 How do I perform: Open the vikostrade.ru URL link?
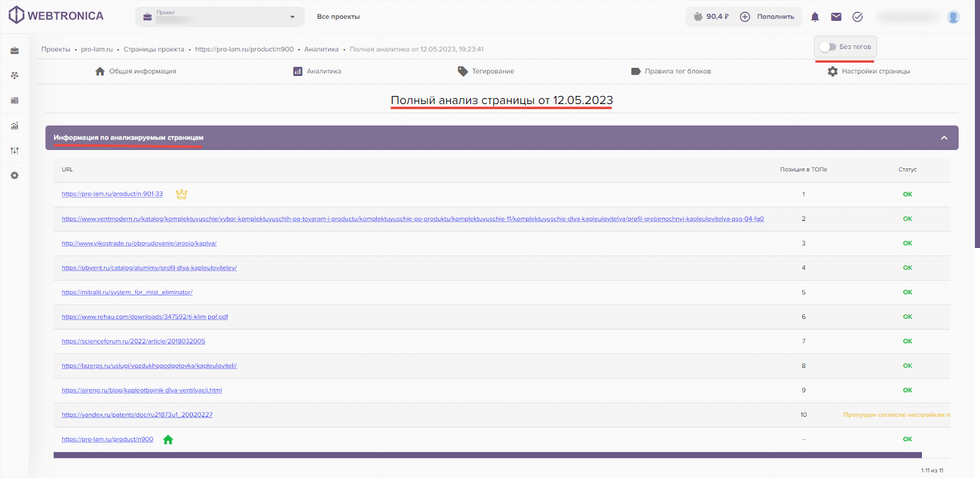139,243
